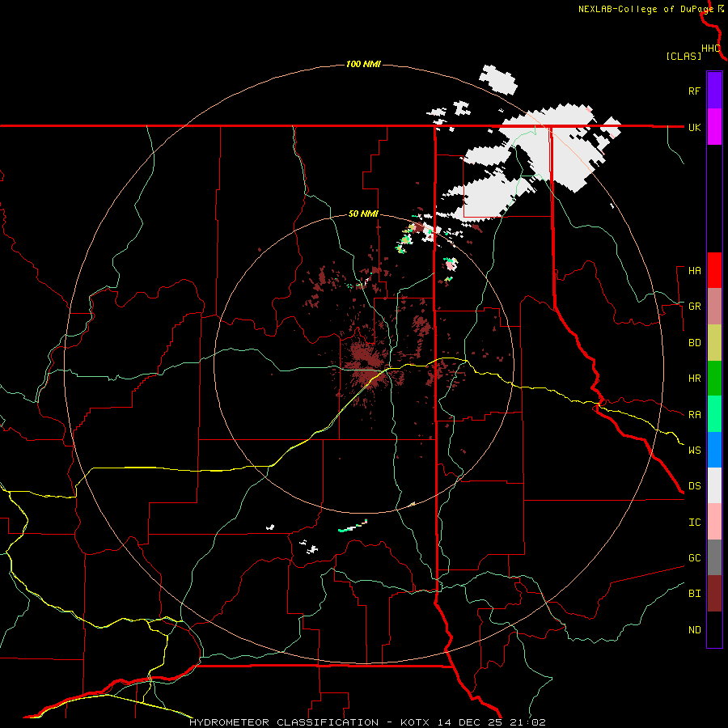Select the BI brown legend swatch

[714, 594]
